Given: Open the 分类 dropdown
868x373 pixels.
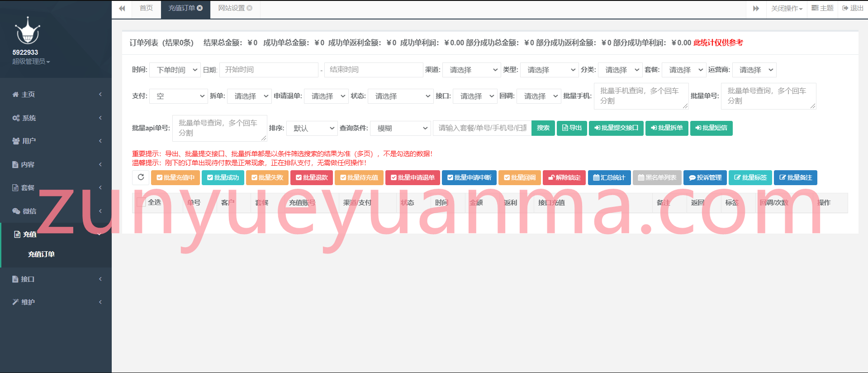Looking at the screenshot, I should [620, 70].
